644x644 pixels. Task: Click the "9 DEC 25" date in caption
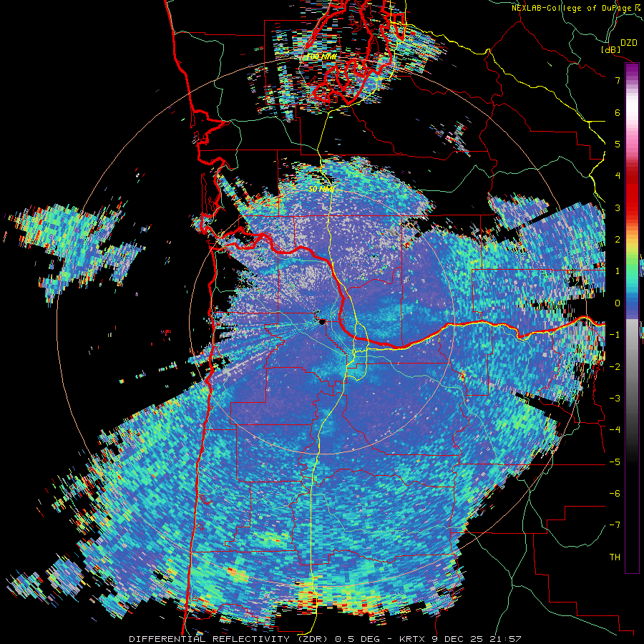[x=457, y=639]
